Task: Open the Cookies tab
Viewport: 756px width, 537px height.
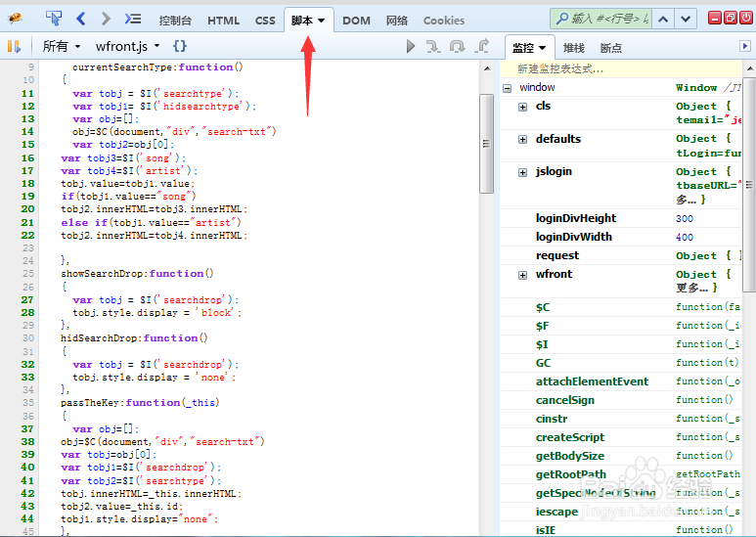Action: tap(444, 21)
